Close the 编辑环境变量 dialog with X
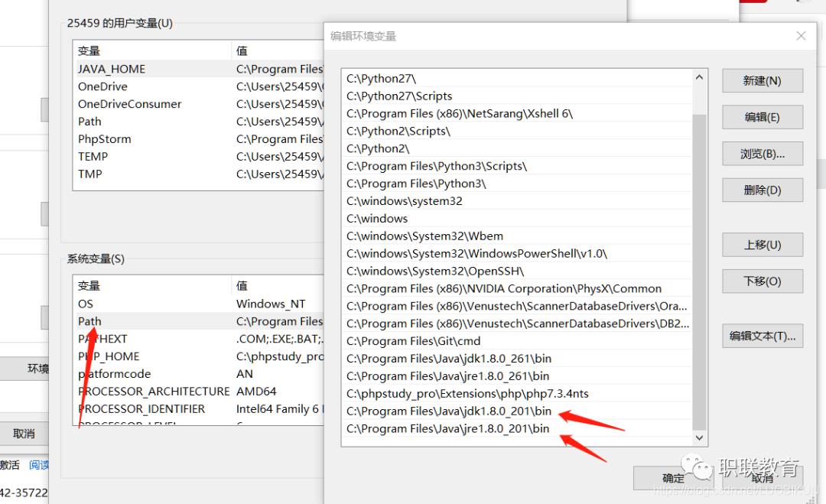 [x=801, y=35]
